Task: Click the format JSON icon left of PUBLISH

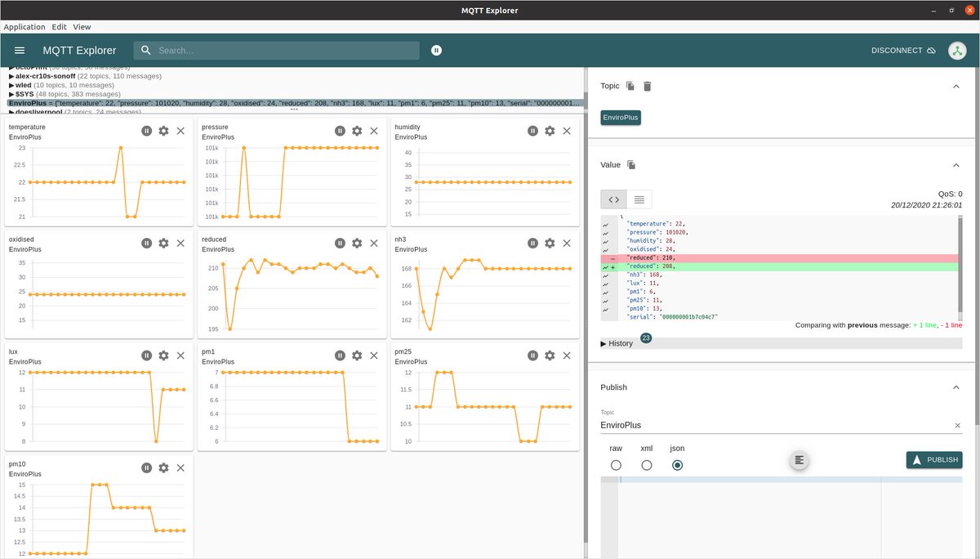Action: click(800, 460)
